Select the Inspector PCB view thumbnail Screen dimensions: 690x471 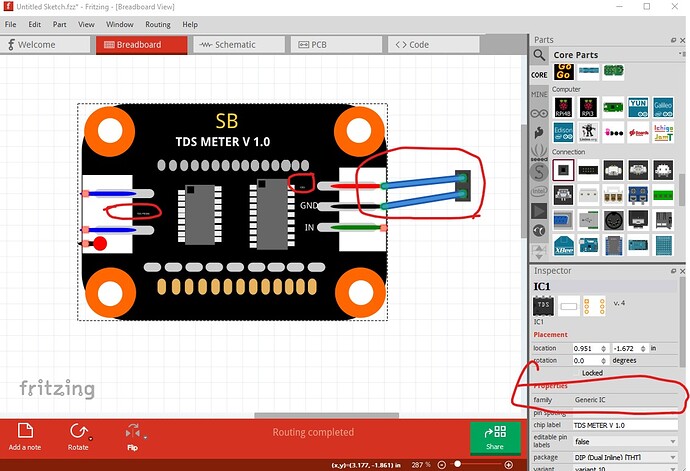[x=594, y=306]
